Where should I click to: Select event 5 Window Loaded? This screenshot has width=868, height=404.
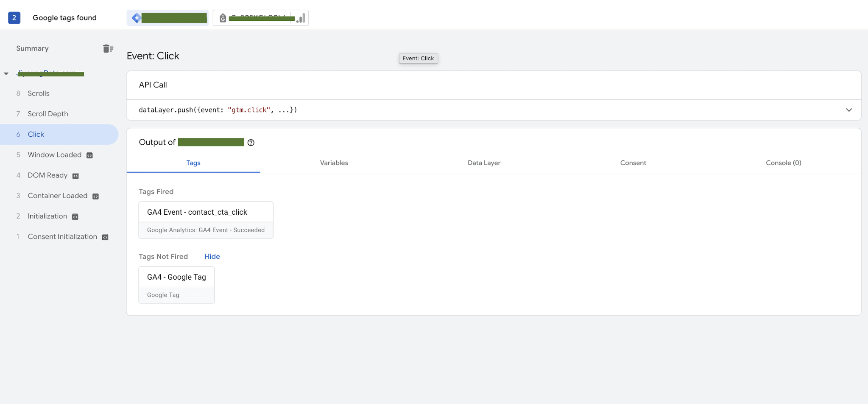click(x=59, y=155)
